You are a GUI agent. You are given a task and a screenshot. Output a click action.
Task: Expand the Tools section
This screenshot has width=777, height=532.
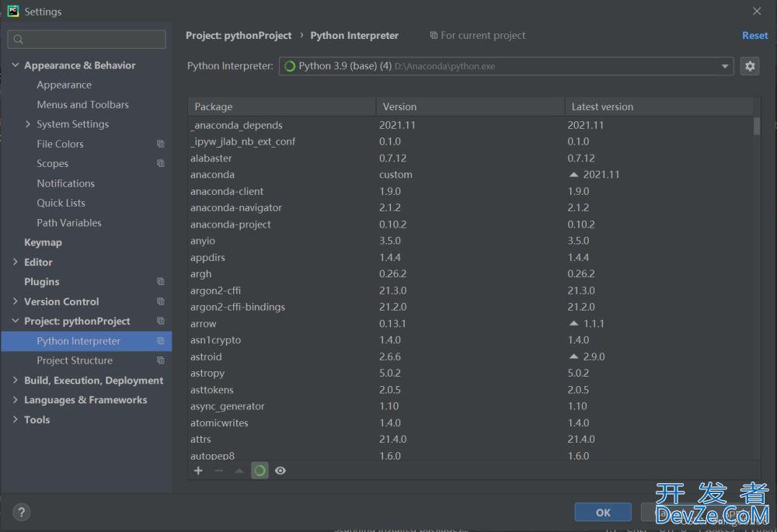(16, 419)
